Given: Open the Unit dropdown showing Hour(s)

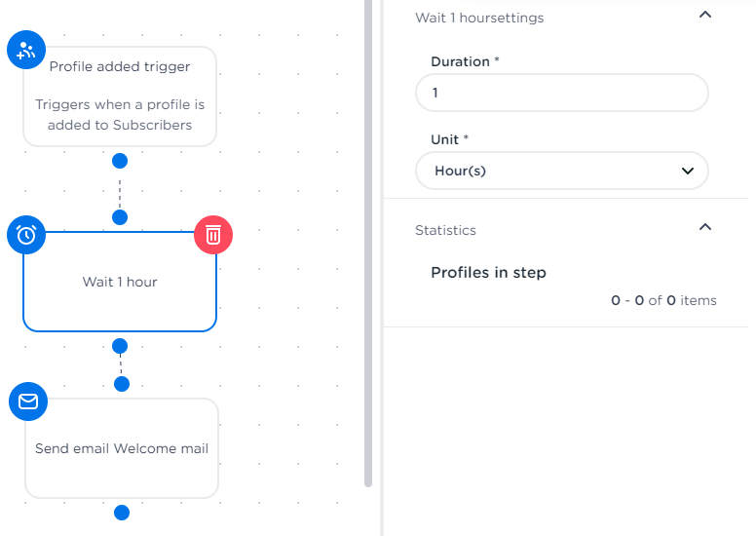Looking at the screenshot, I should pyautogui.click(x=561, y=171).
